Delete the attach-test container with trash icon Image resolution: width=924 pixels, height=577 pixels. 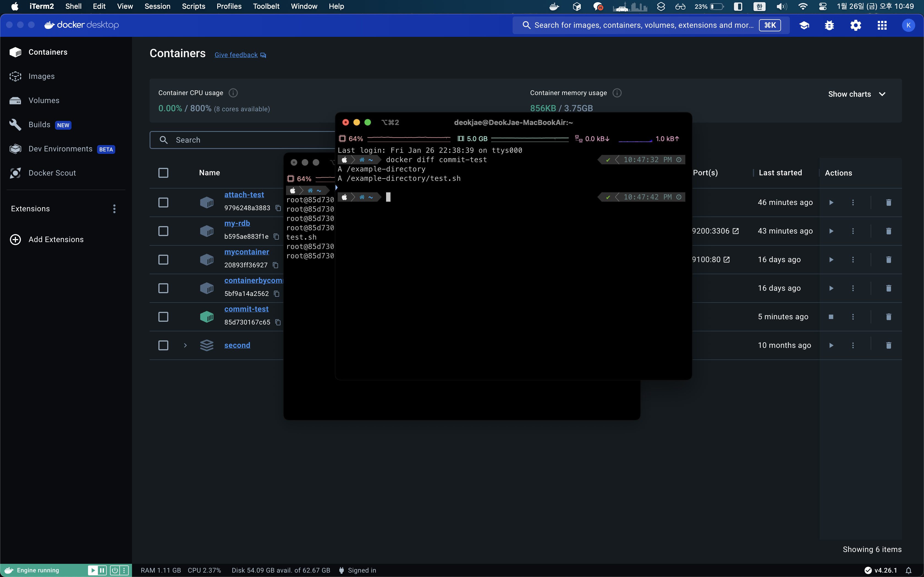[x=889, y=202]
